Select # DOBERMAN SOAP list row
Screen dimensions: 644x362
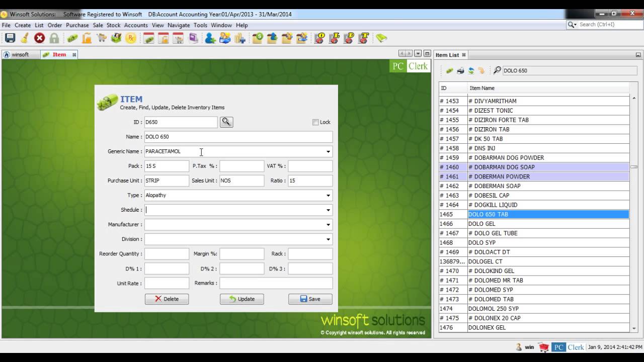click(x=534, y=186)
